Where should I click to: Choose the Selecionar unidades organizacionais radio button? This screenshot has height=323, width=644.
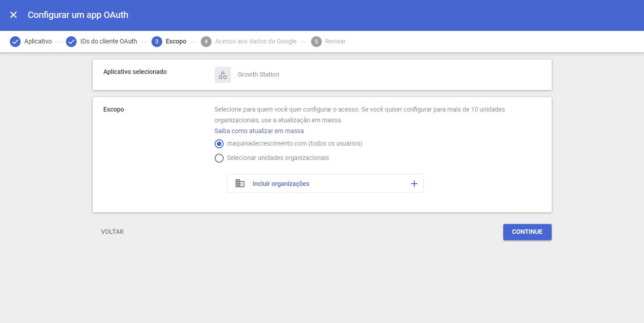219,158
